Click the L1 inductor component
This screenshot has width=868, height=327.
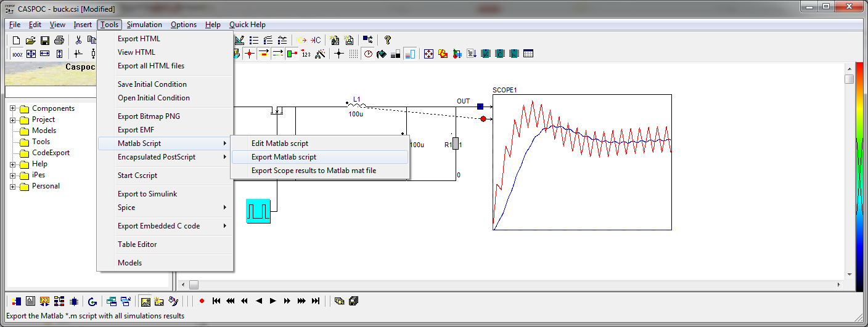[357, 105]
